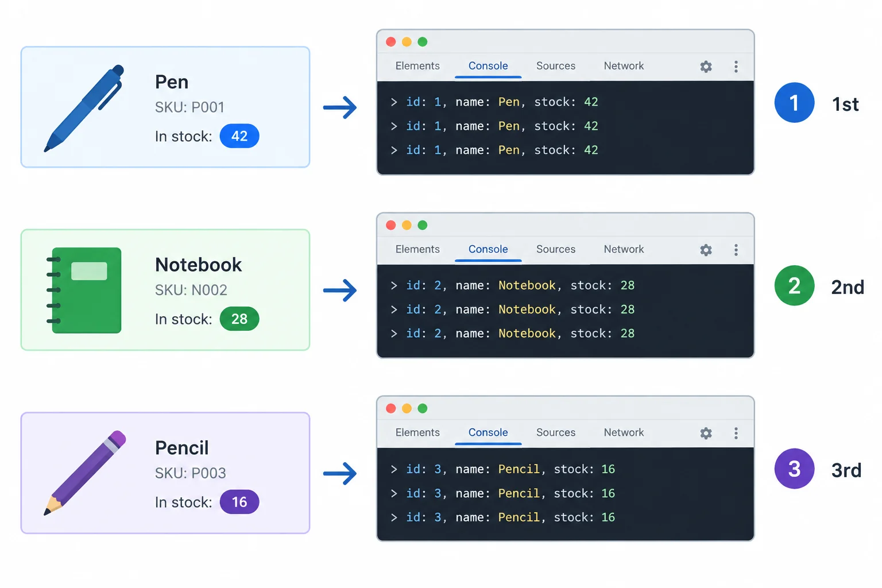Click the Notebook product title

tap(199, 265)
